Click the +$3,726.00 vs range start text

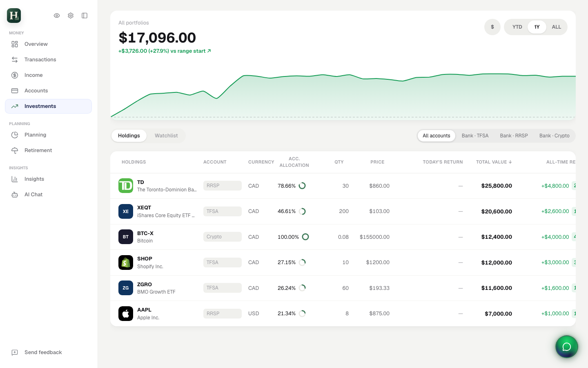click(165, 51)
